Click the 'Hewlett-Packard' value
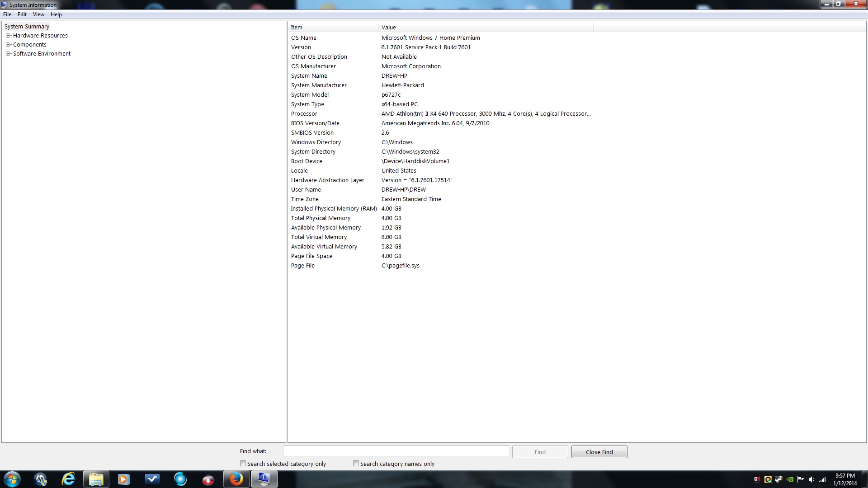Image resolution: width=868 pixels, height=488 pixels. tap(402, 85)
